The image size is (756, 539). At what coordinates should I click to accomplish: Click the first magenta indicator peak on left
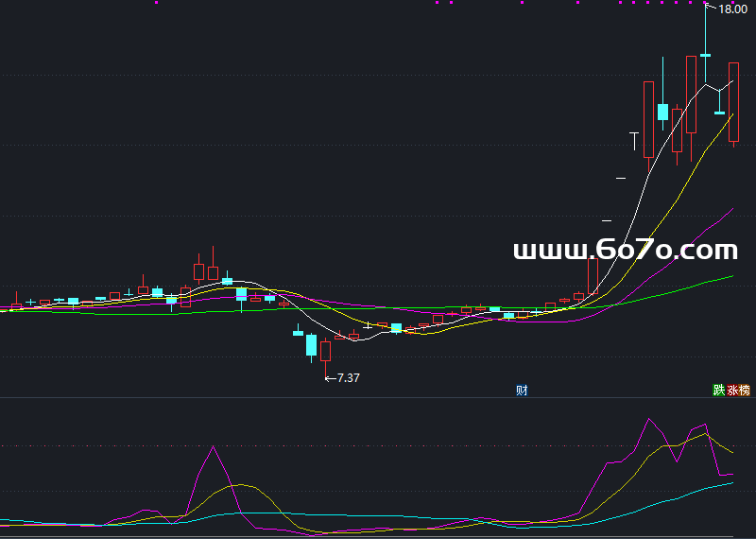coord(213,447)
